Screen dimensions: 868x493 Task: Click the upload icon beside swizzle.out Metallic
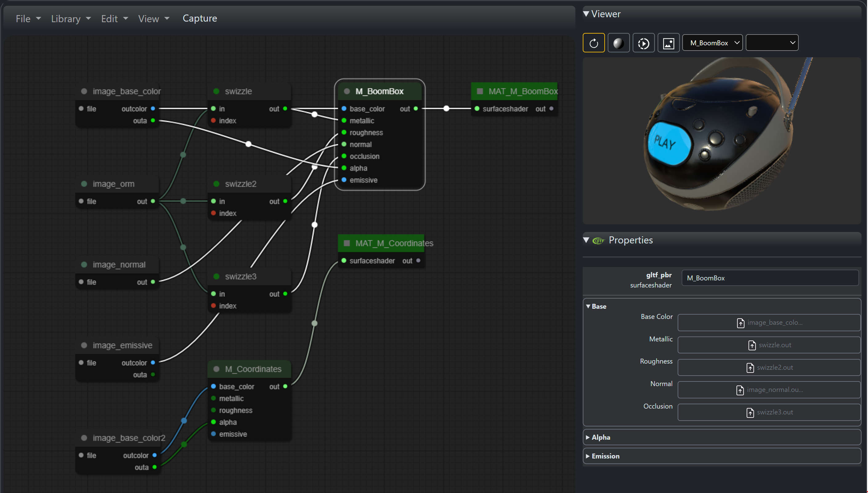point(752,345)
